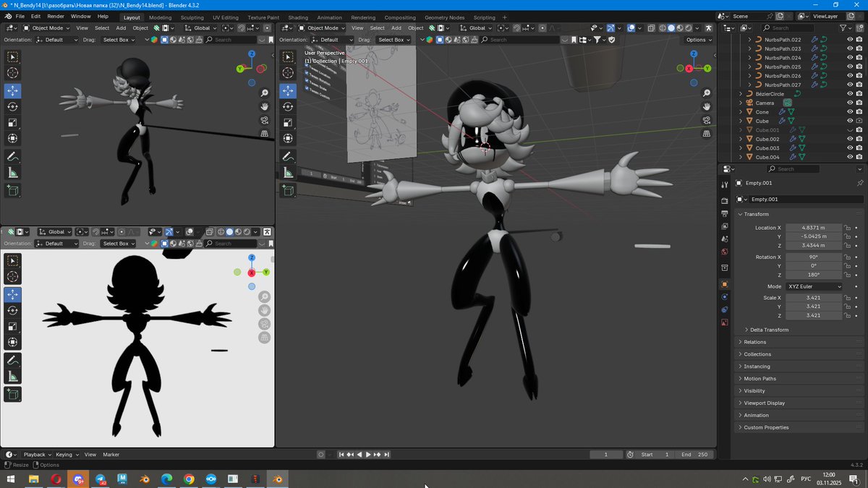Switch perspective/orthographic in the main perspective viewport
The height and width of the screenshot is (488, 868).
[x=707, y=134]
